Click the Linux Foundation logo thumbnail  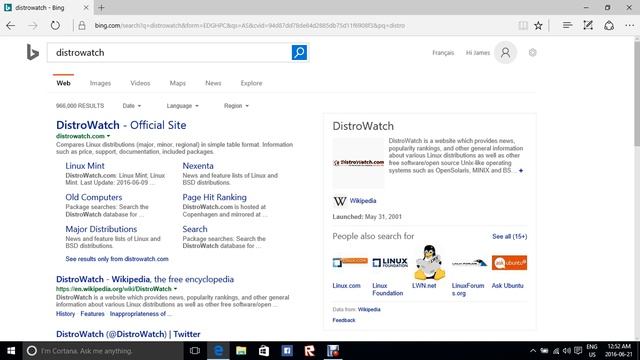point(390,262)
